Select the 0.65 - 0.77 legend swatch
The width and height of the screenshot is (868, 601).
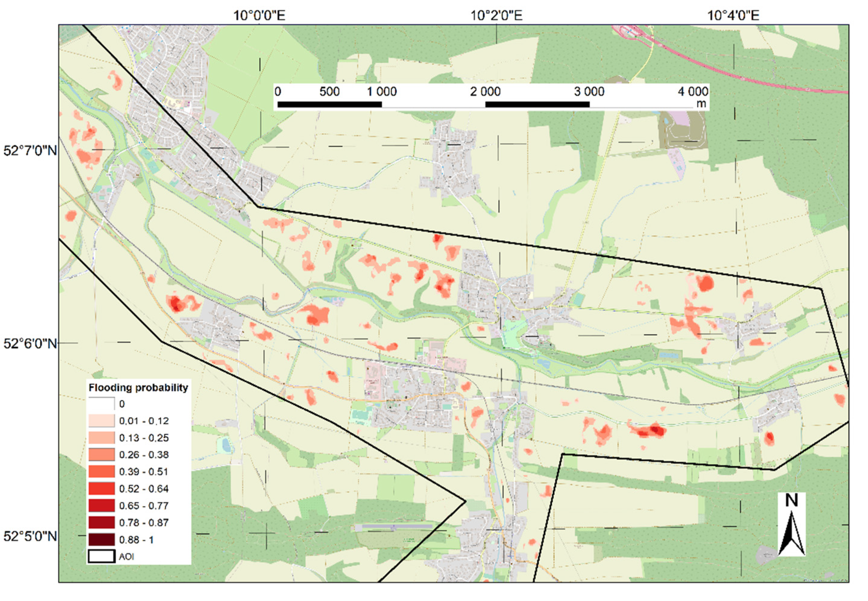[101, 505]
